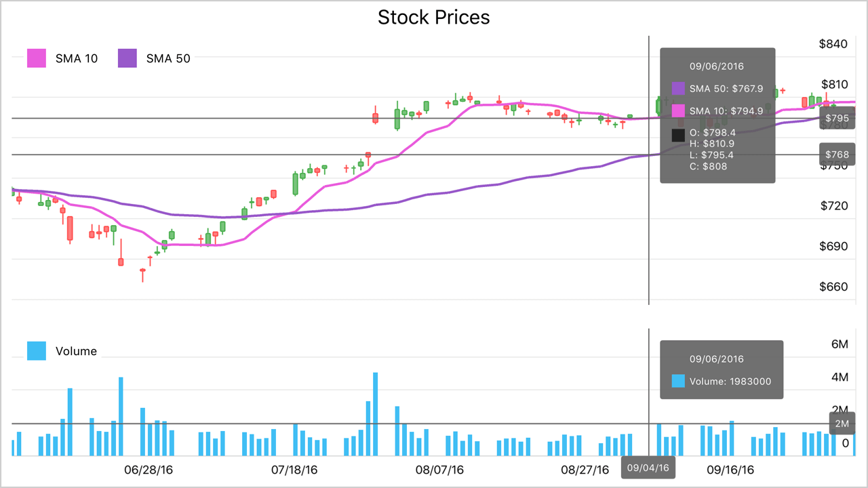Click the 2M crosshair label on volume axis
The height and width of the screenshot is (488, 868).
tap(842, 424)
